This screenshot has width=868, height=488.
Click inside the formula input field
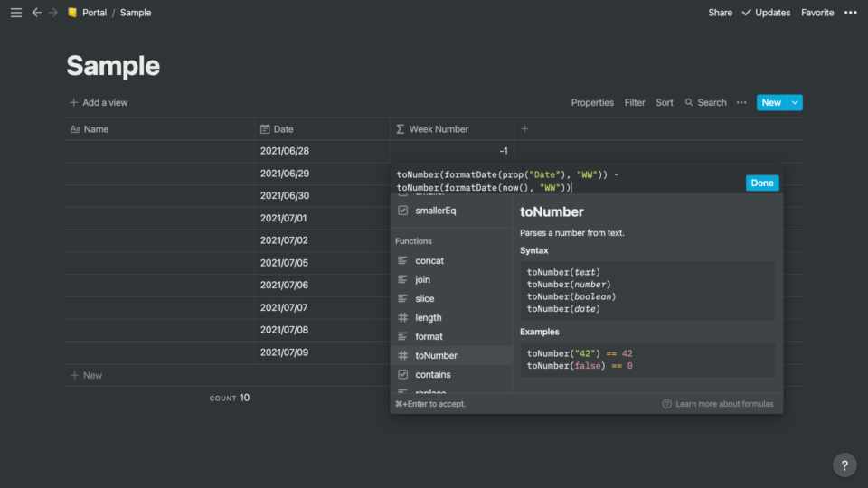point(568,181)
